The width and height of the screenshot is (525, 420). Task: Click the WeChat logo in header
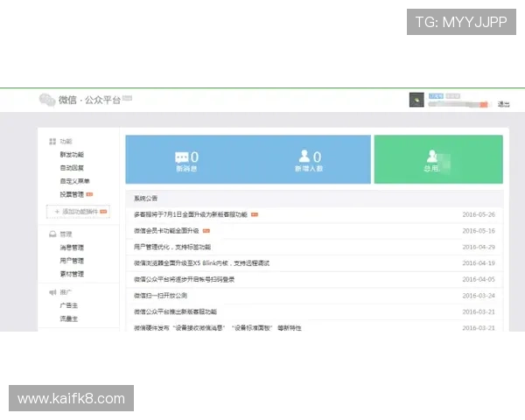pyautogui.click(x=47, y=100)
